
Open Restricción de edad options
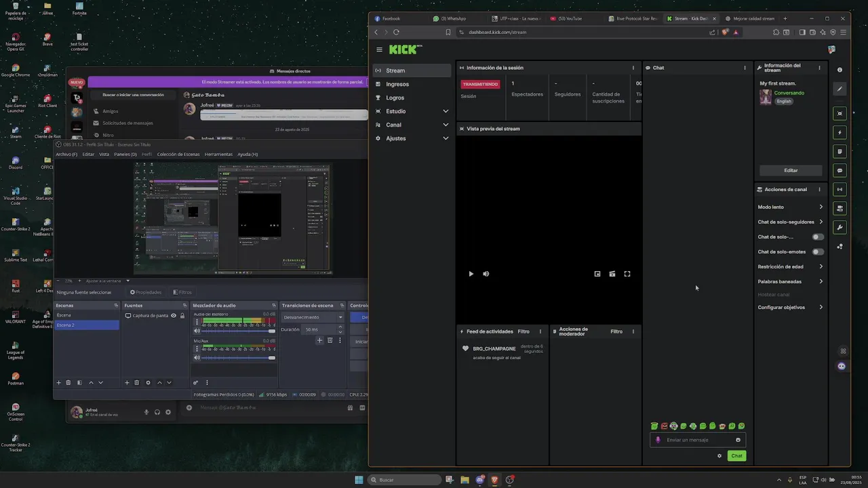tap(791, 267)
